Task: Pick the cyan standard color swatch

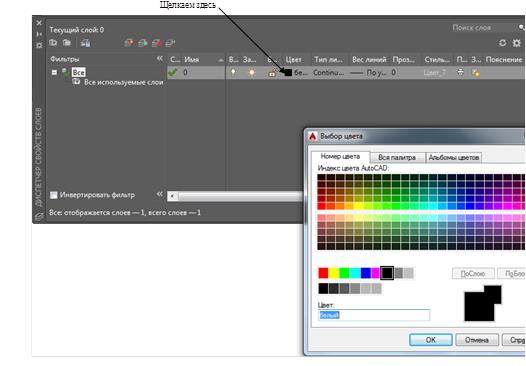Action: pyautogui.click(x=355, y=273)
